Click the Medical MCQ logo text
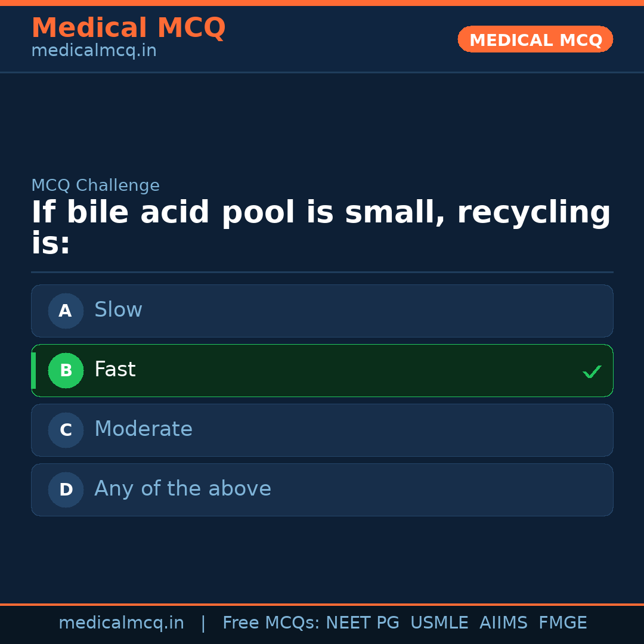The height and width of the screenshot is (644, 644). pos(128,27)
